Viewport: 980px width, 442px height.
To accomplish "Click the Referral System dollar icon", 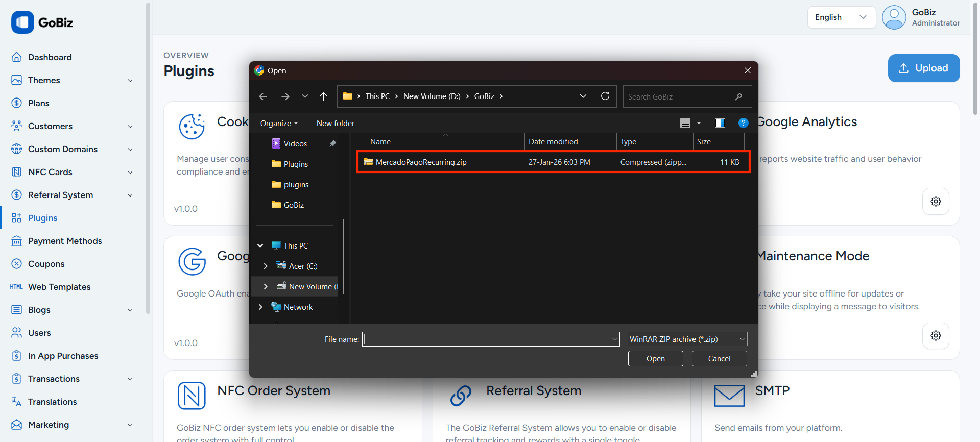I will click(x=17, y=195).
